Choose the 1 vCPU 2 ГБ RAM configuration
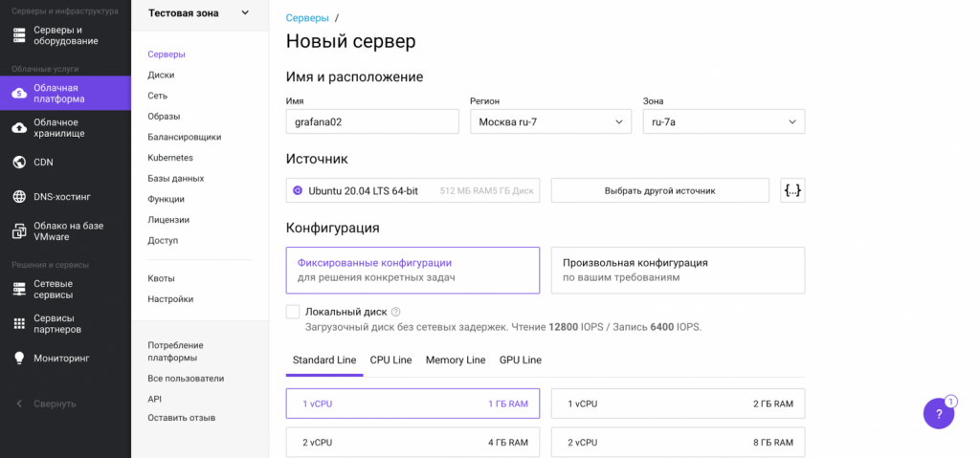980x458 pixels. click(678, 403)
